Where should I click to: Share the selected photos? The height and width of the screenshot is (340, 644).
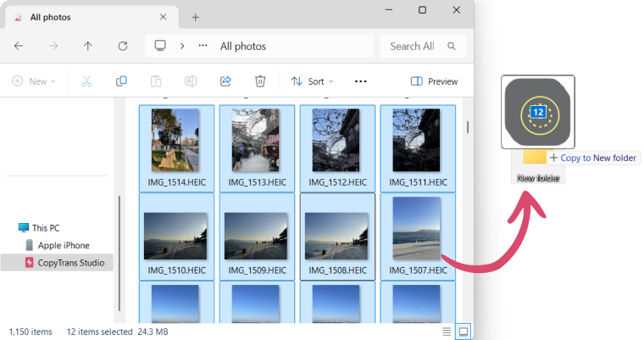point(225,81)
